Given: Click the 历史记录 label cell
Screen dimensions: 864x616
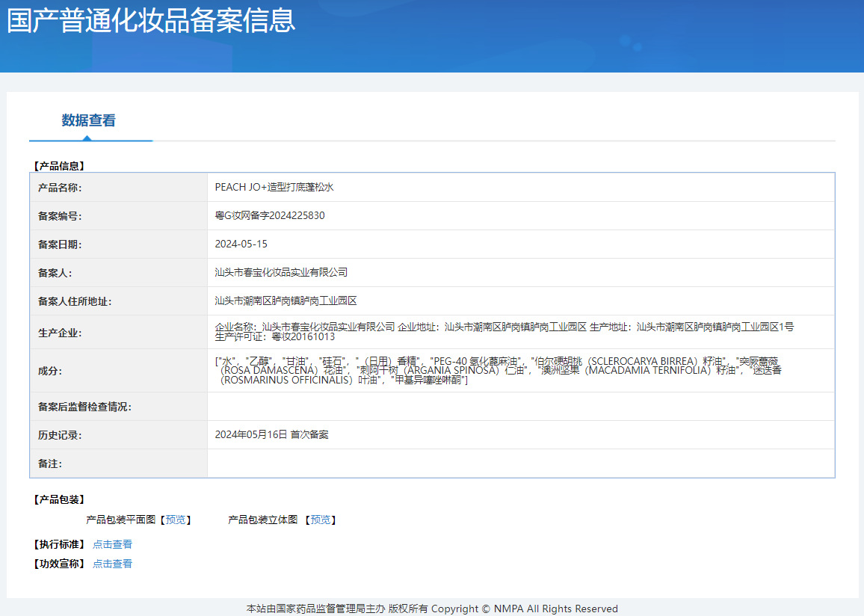Looking at the screenshot, I should pos(119,435).
